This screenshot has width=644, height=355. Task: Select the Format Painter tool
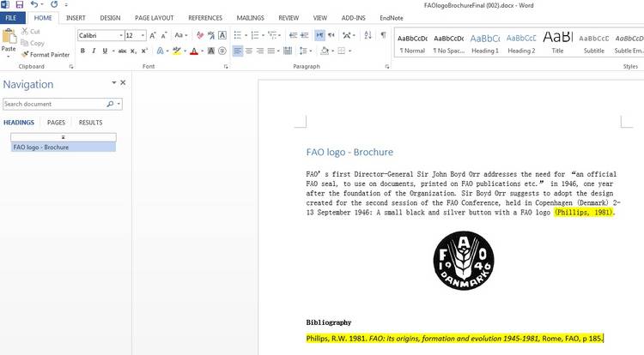tap(49, 54)
